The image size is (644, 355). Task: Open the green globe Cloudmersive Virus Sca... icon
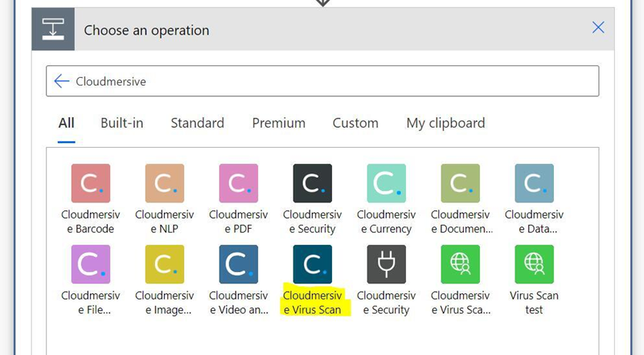click(x=460, y=264)
